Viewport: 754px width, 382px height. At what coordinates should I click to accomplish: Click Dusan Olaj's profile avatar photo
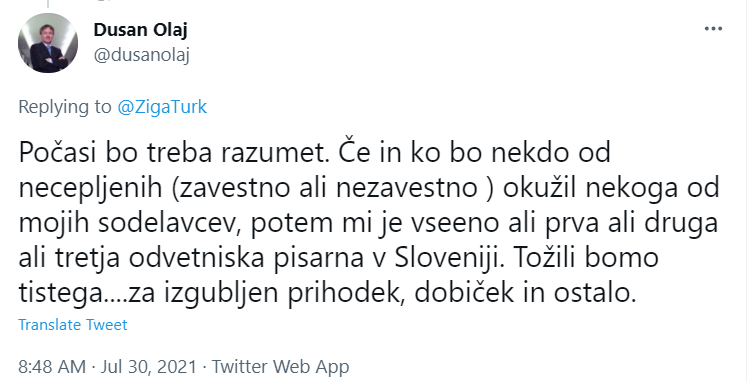coord(48,43)
